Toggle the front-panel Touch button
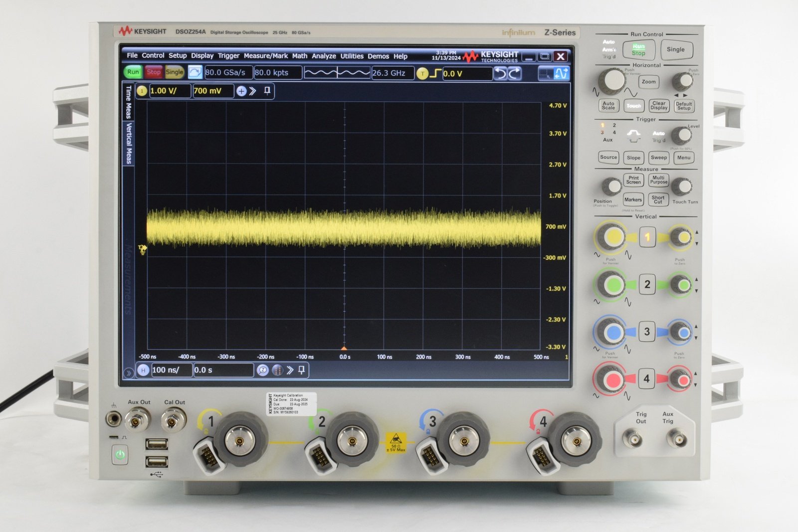Image resolution: width=798 pixels, height=532 pixels. (x=633, y=106)
